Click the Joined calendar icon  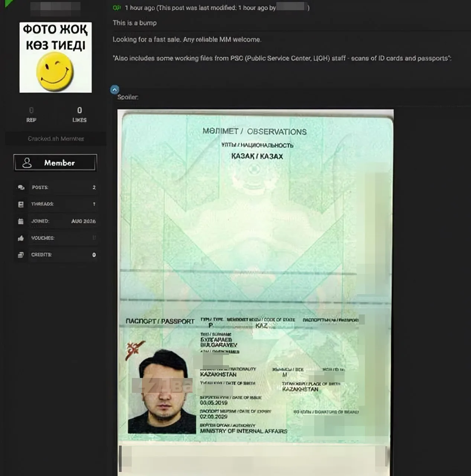(21, 221)
